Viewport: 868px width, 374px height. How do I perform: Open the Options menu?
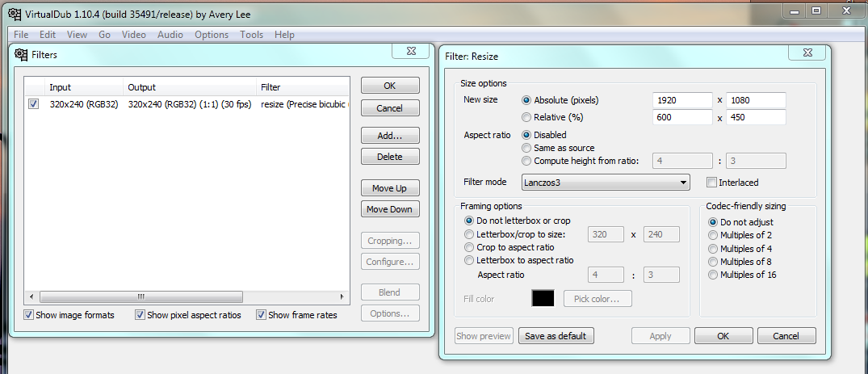[x=212, y=35]
